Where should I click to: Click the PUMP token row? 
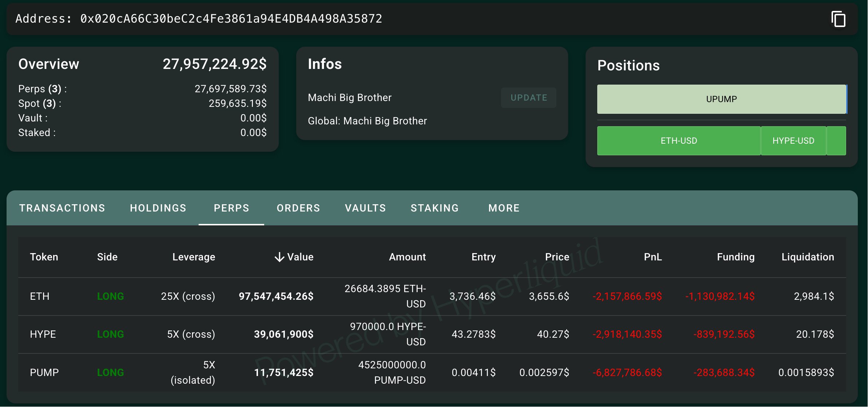[x=432, y=373]
